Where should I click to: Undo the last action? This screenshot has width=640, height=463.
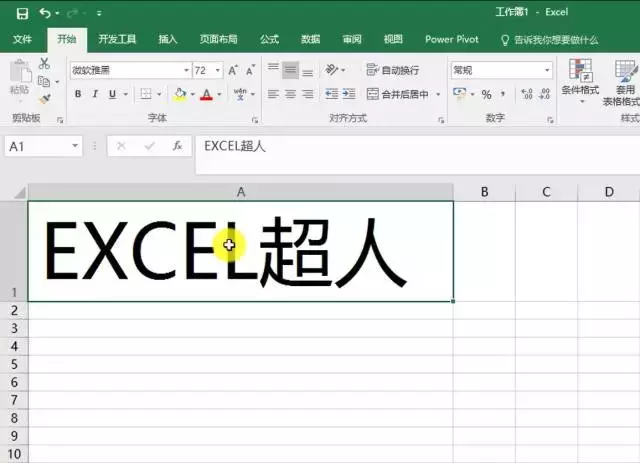pyautogui.click(x=44, y=13)
